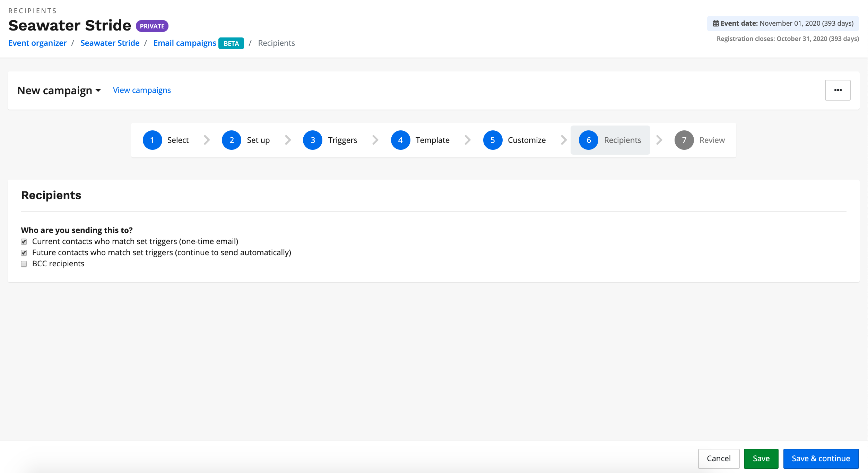Click the step 1 Select circle
868x473 pixels.
(x=152, y=140)
